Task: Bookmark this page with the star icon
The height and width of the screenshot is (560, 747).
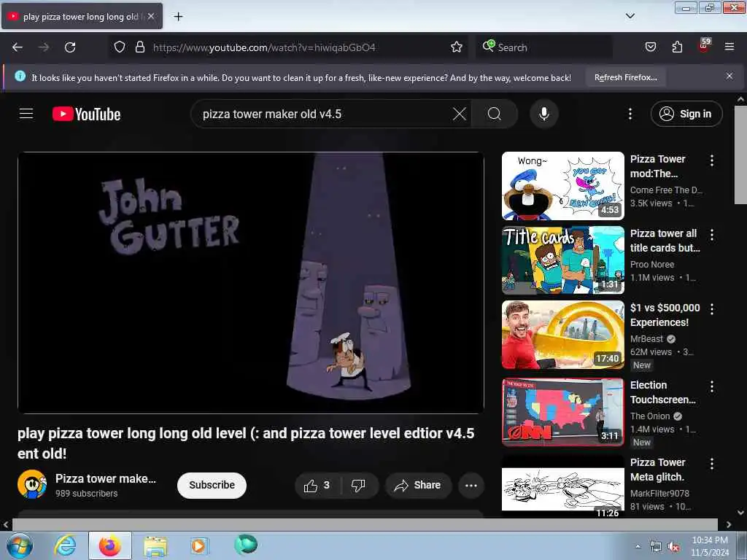Action: point(457,47)
